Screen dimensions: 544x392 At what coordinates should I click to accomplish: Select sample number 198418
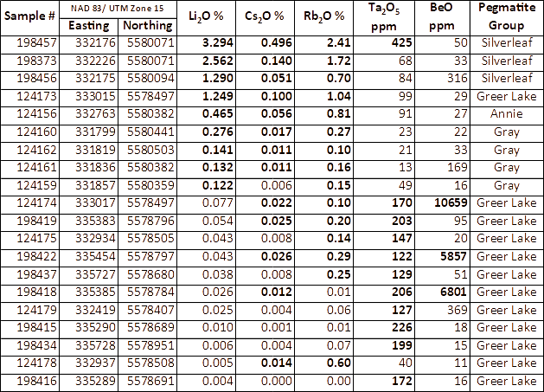point(36,292)
